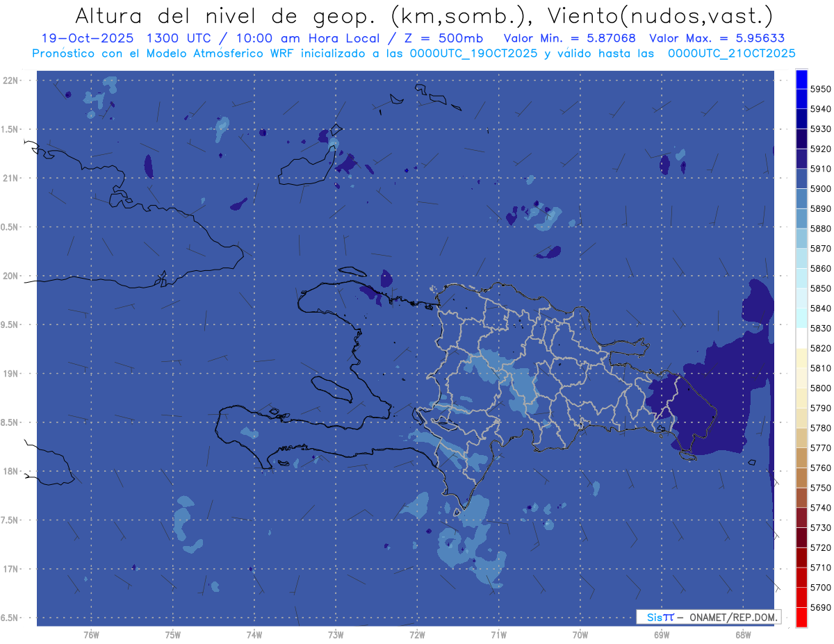Image resolution: width=834 pixels, height=644 pixels.
Task: Click the "0000UTC_19OCT2025" initialization time text
Action: pos(473,53)
